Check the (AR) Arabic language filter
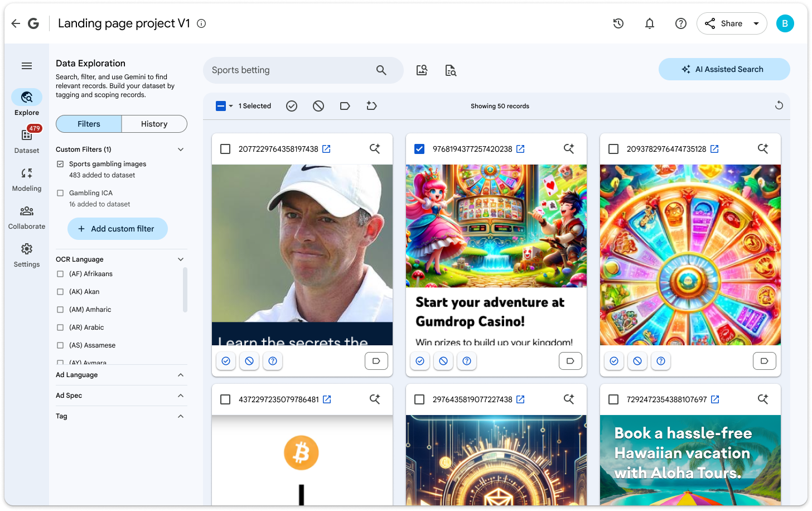This screenshot has width=812, height=511. 60,327
